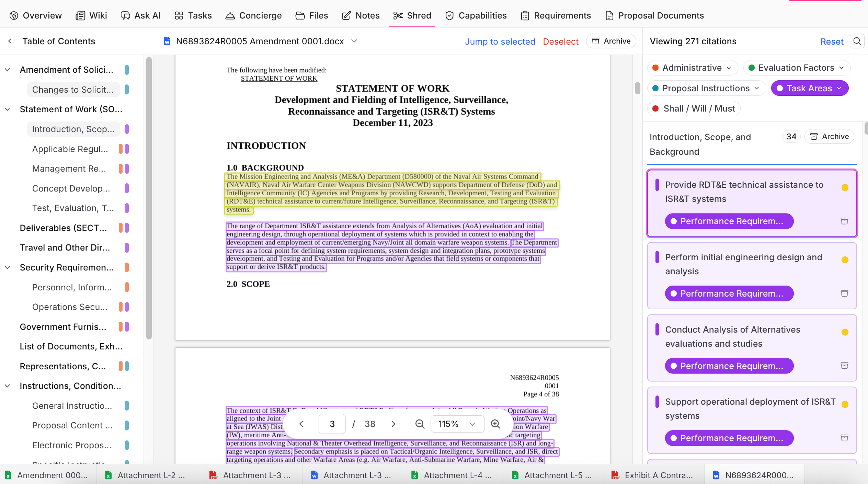Archive the Support operational deployment citation

(x=844, y=438)
